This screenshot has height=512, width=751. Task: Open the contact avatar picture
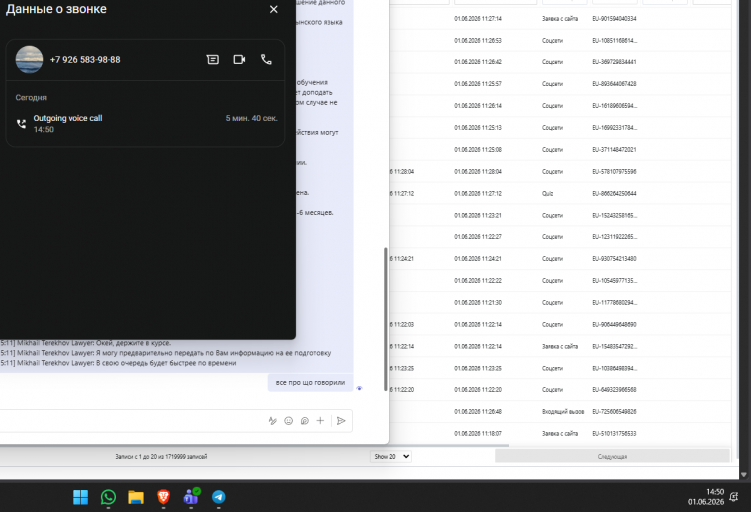[x=29, y=59]
